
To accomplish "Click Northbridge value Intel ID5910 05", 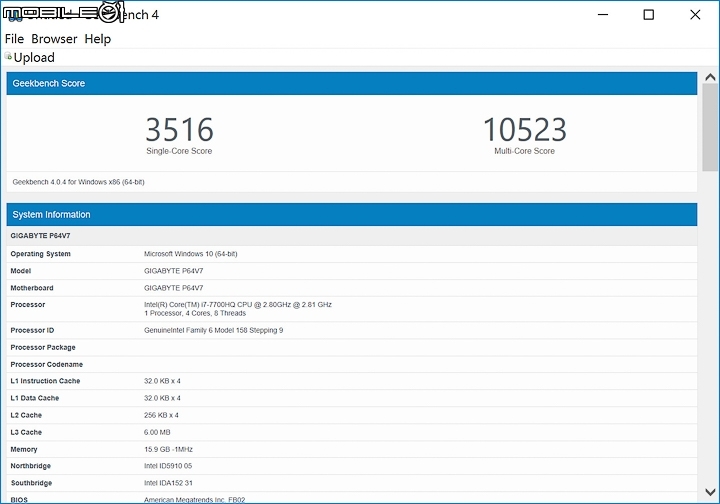I will click(168, 466).
